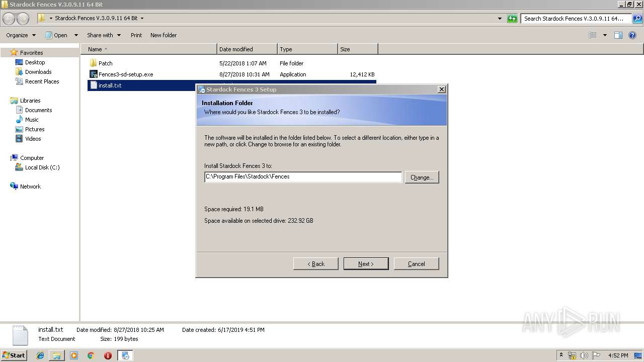Click the volume speaker tray icon
Screen dimensions: 644x362
(584, 355)
